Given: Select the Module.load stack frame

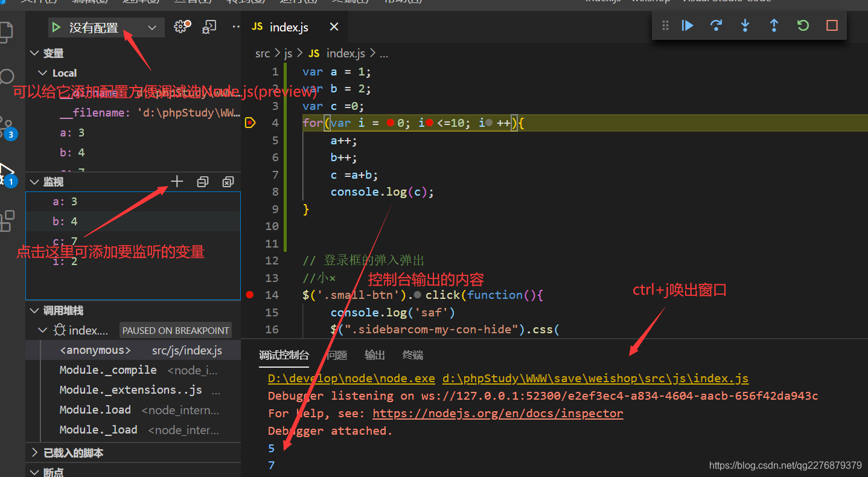Looking at the screenshot, I should click(x=133, y=410).
